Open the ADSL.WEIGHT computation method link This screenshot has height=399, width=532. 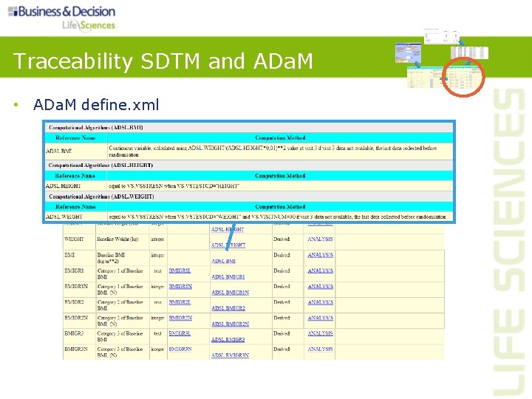(228, 245)
